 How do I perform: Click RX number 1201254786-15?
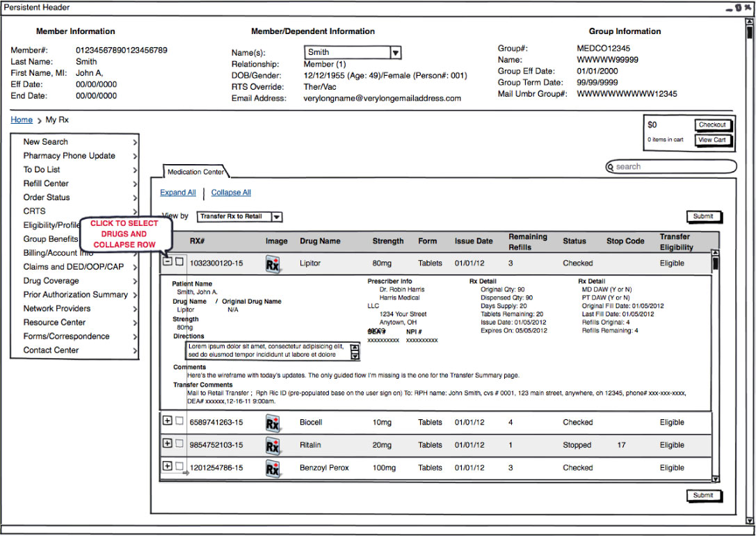[x=216, y=468]
